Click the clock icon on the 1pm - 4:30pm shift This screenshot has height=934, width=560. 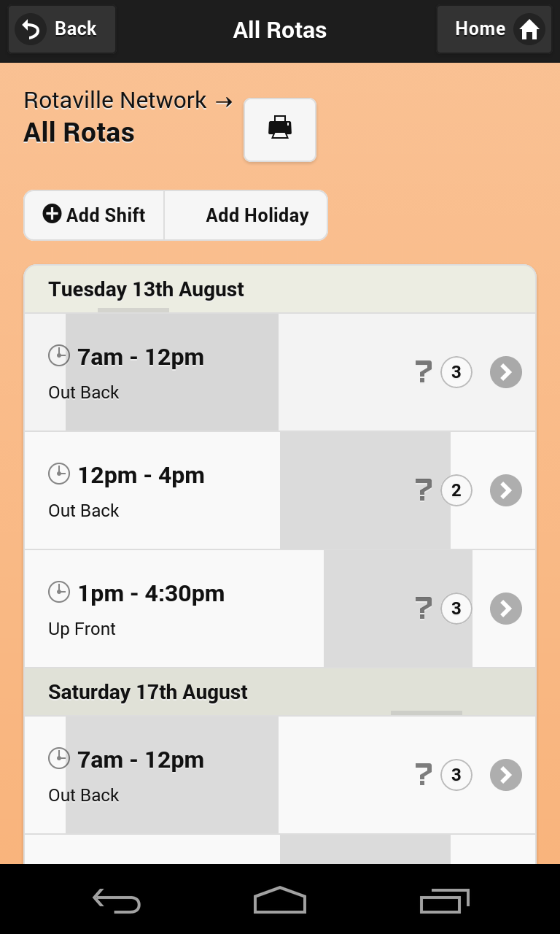coord(59,591)
